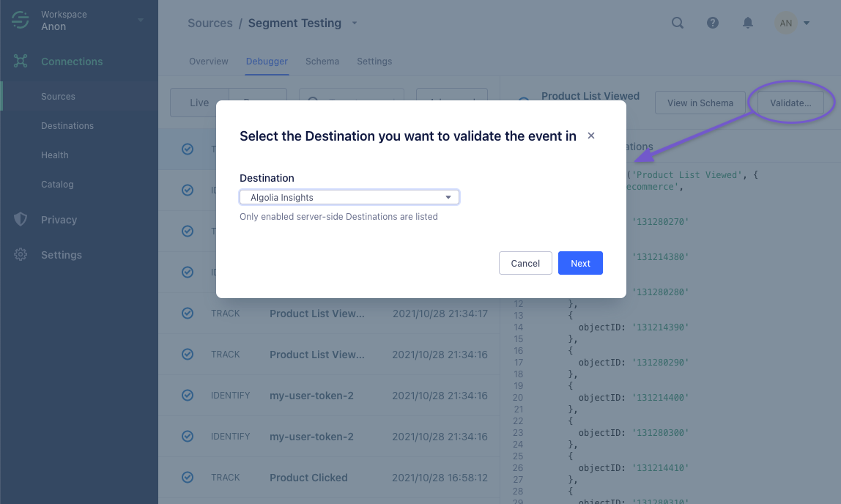The height and width of the screenshot is (504, 841).
Task: Click the Validate button
Action: [790, 103]
